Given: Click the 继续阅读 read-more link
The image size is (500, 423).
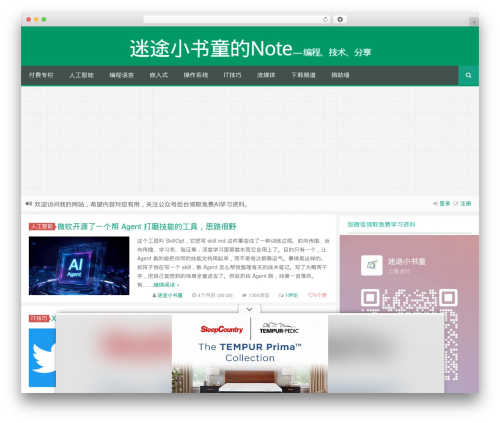Looking at the screenshot, I should [166, 285].
